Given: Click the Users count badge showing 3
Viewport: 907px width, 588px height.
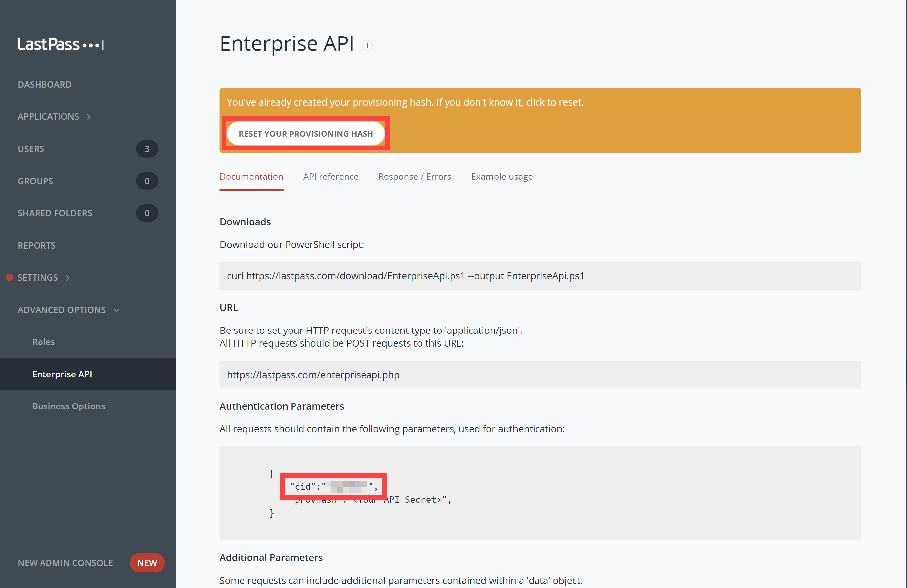Looking at the screenshot, I should pos(147,149).
